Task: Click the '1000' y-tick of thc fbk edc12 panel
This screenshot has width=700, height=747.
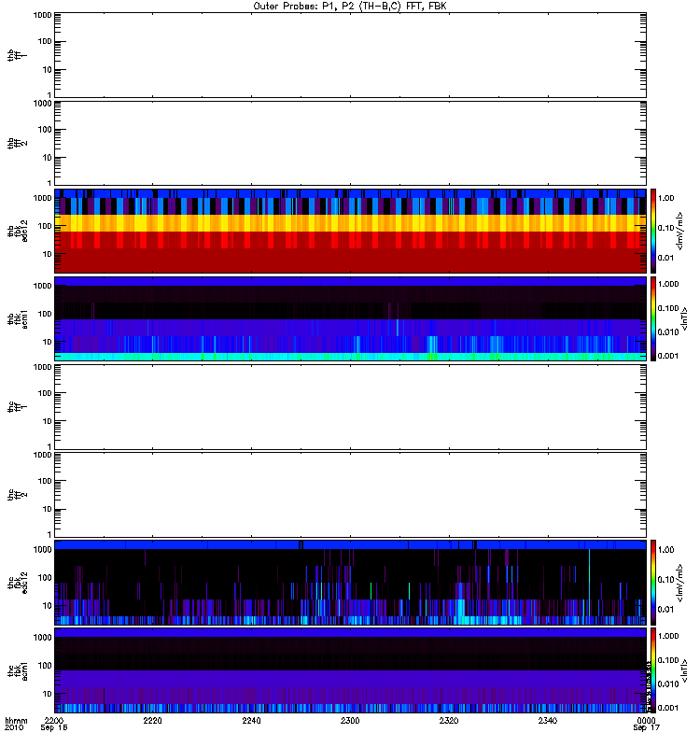Action: pyautogui.click(x=42, y=550)
